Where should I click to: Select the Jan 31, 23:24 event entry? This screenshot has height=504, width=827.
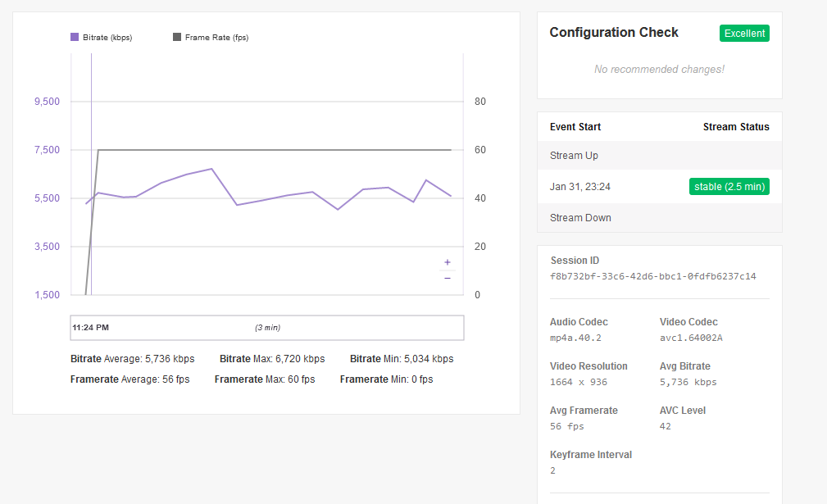[x=579, y=187]
